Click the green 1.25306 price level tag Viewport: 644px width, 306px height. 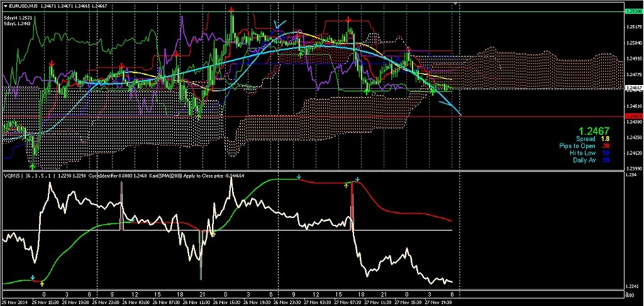coord(633,12)
